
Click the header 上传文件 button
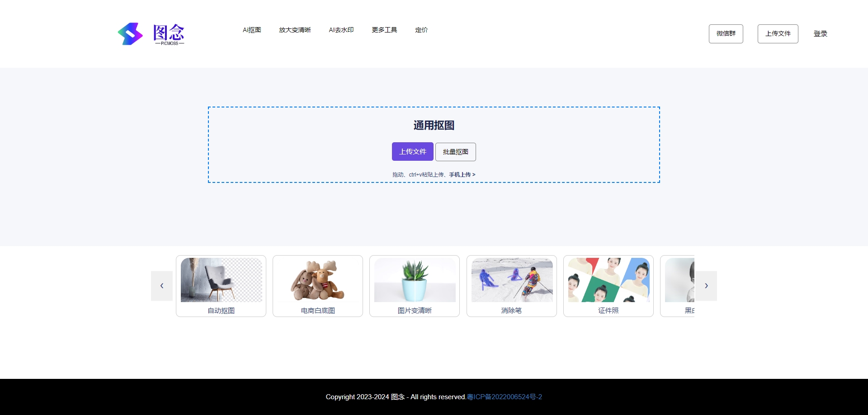(x=778, y=34)
